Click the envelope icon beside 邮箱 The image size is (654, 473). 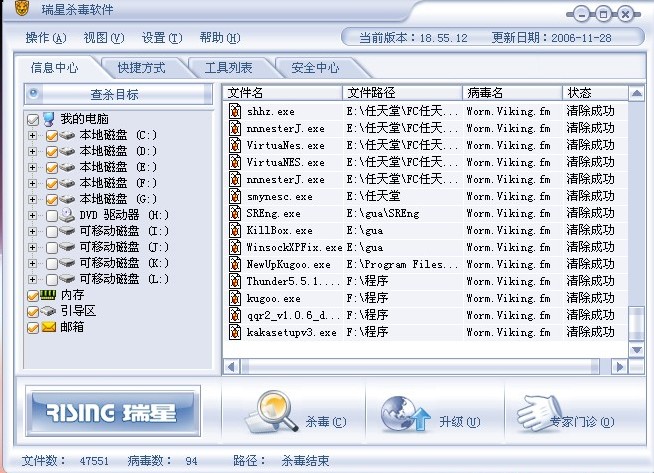click(x=48, y=327)
